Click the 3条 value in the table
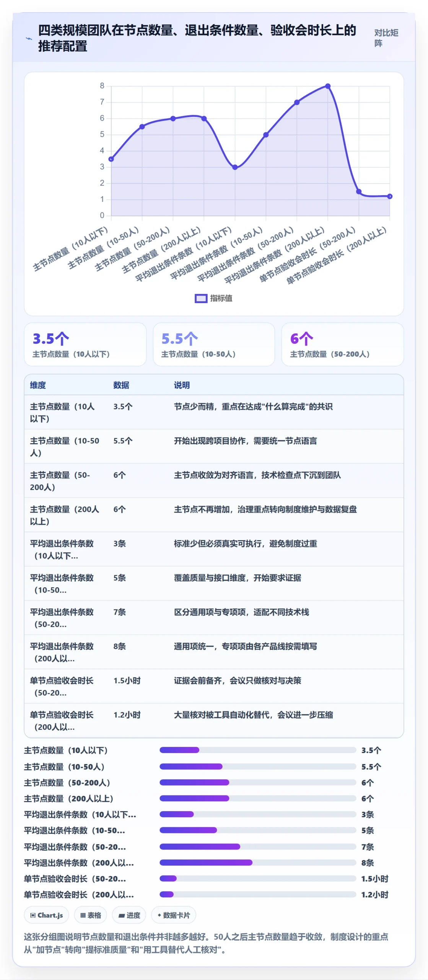This screenshot has height=980, width=428. tap(120, 544)
